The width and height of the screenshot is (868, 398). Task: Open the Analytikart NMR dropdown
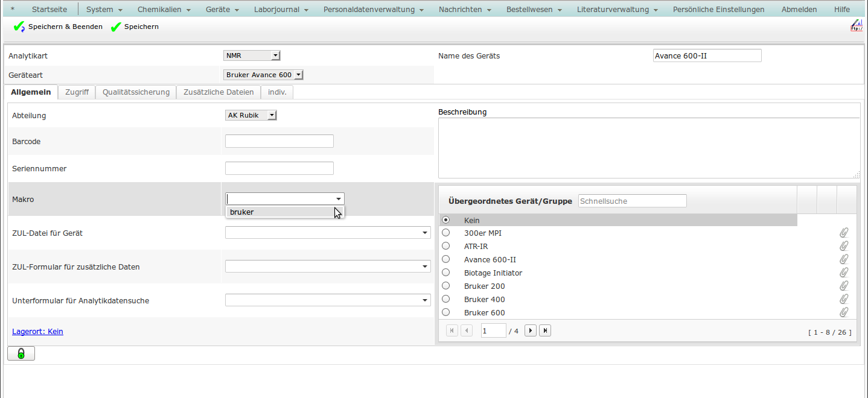252,55
